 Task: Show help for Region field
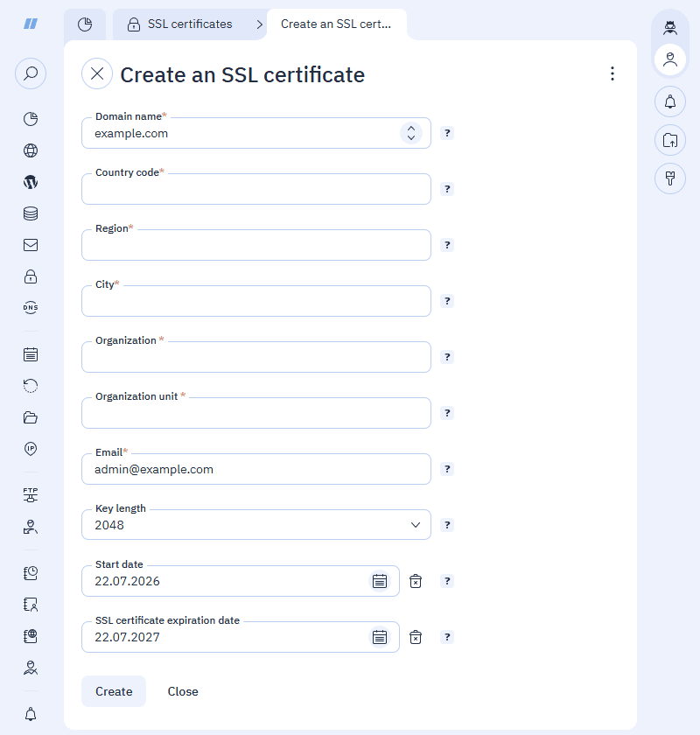pyautogui.click(x=447, y=245)
